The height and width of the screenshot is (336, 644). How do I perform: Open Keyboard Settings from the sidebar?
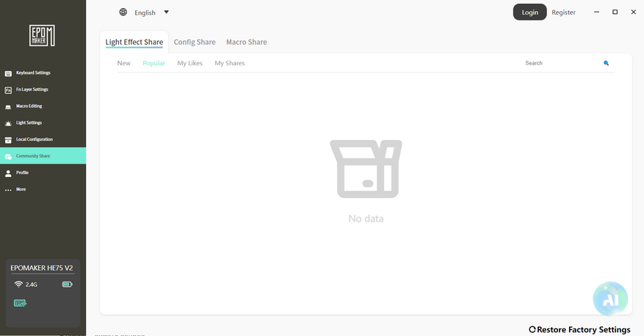pos(43,73)
